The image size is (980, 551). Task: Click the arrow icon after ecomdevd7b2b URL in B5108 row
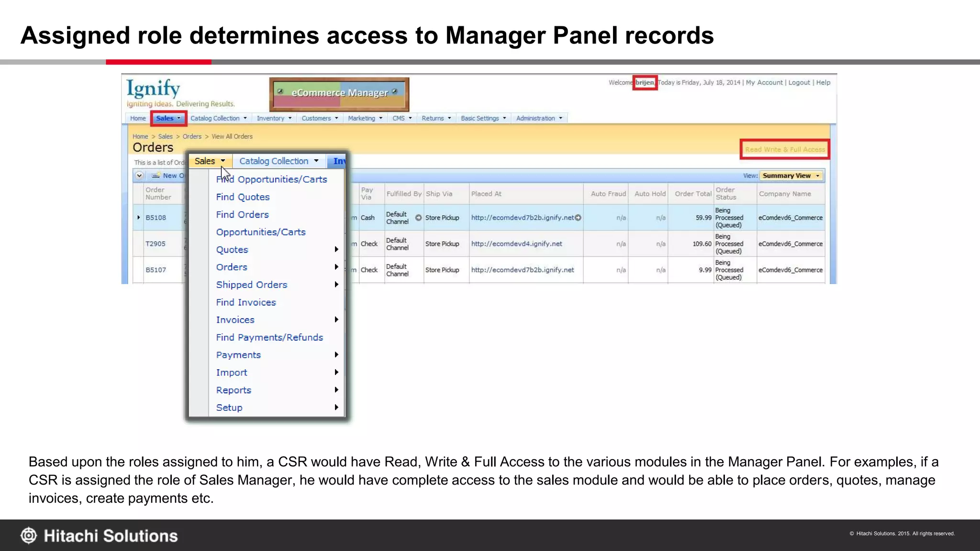click(578, 218)
